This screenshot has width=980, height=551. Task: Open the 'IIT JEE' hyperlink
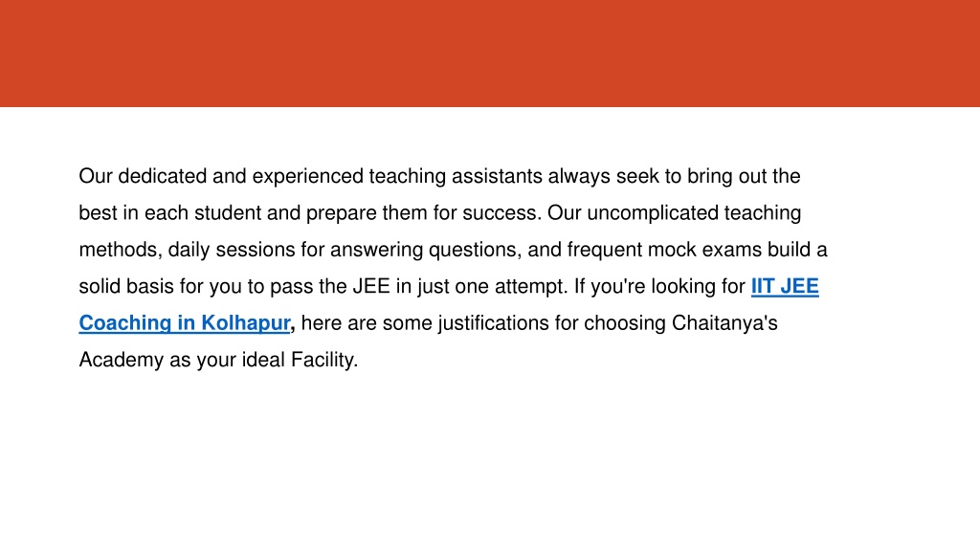[x=785, y=286]
